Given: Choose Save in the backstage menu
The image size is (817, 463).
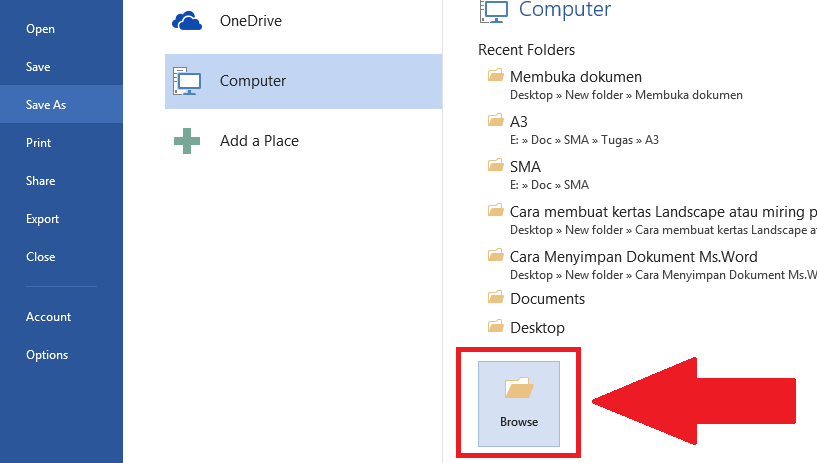Looking at the screenshot, I should click(x=61, y=67).
